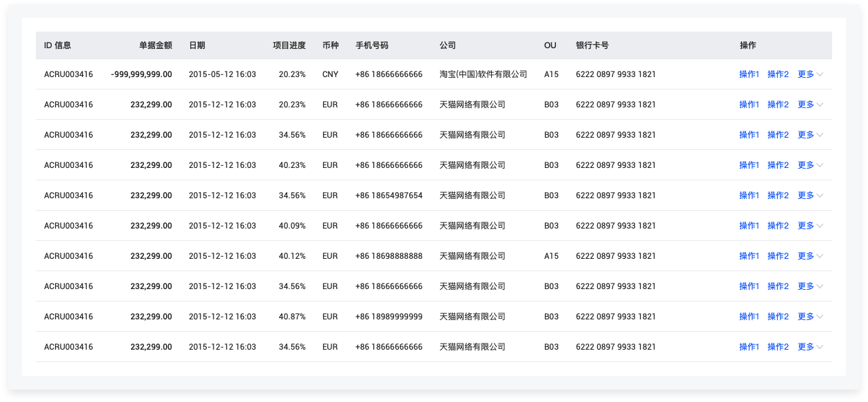Open 更多 menu in the 40.12% row
Image resolution: width=868 pixels, height=402 pixels.
tap(810, 256)
